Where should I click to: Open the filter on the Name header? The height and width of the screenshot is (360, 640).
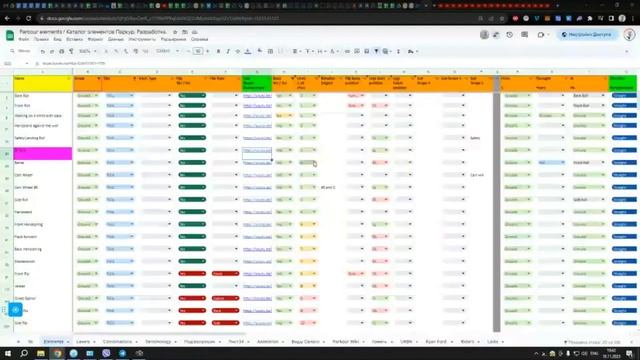pyautogui.click(x=69, y=78)
